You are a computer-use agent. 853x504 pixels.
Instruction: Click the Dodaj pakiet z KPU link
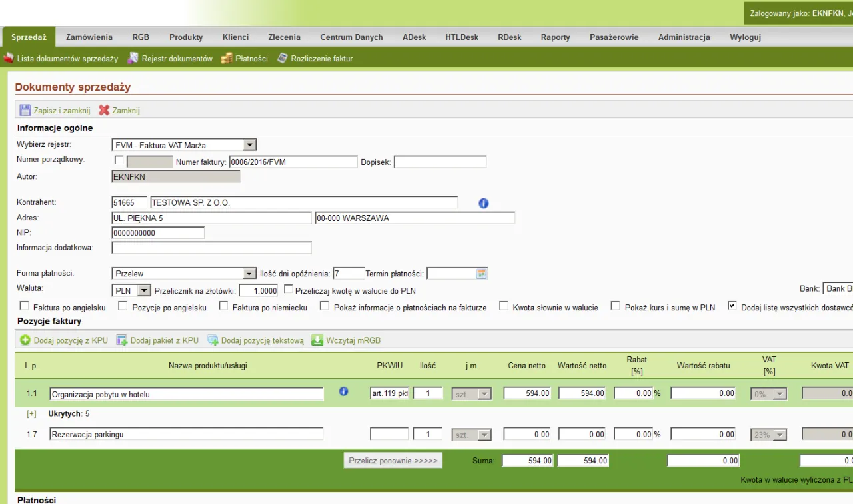pyautogui.click(x=164, y=340)
